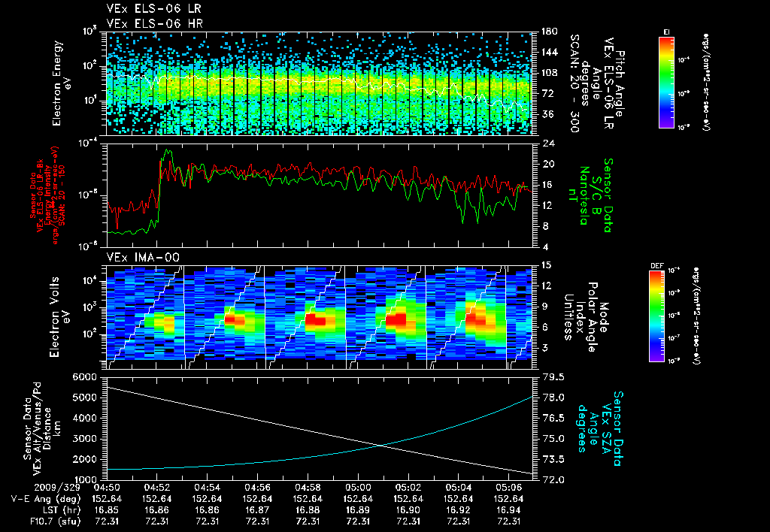Click the 04:58 time tick label
The width and height of the screenshot is (770, 532).
tap(308, 488)
